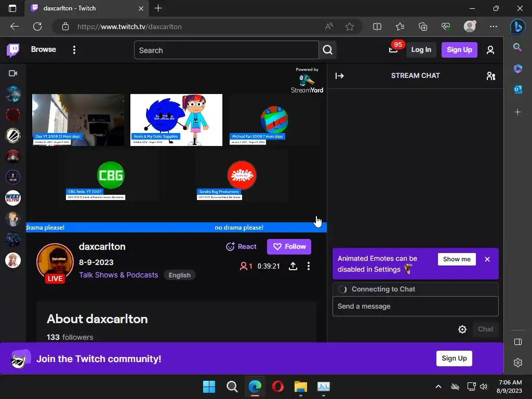The height and width of the screenshot is (399, 532).
Task: Open a new browser tab
Action: [158, 8]
